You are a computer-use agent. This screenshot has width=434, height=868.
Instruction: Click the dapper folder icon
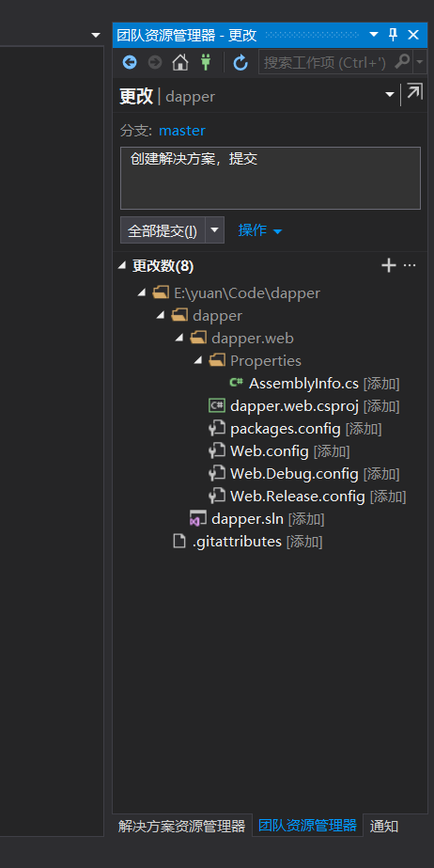pos(179,316)
